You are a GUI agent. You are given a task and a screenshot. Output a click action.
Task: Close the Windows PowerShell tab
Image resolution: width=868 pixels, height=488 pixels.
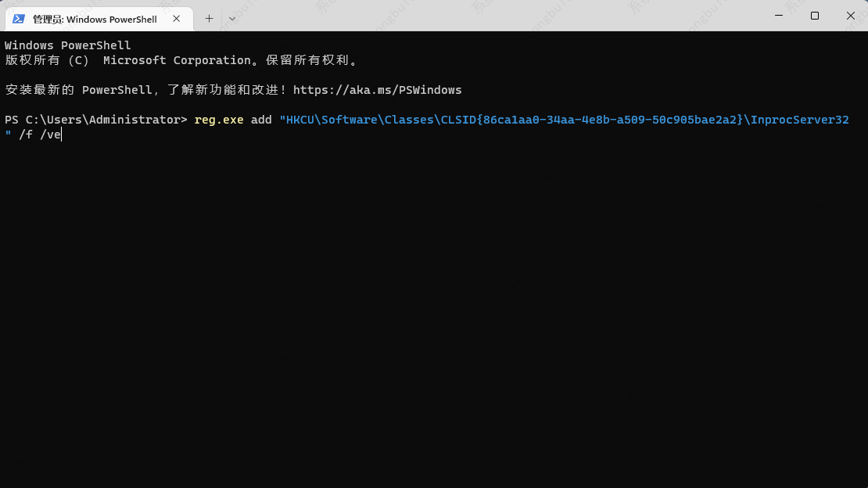point(178,19)
